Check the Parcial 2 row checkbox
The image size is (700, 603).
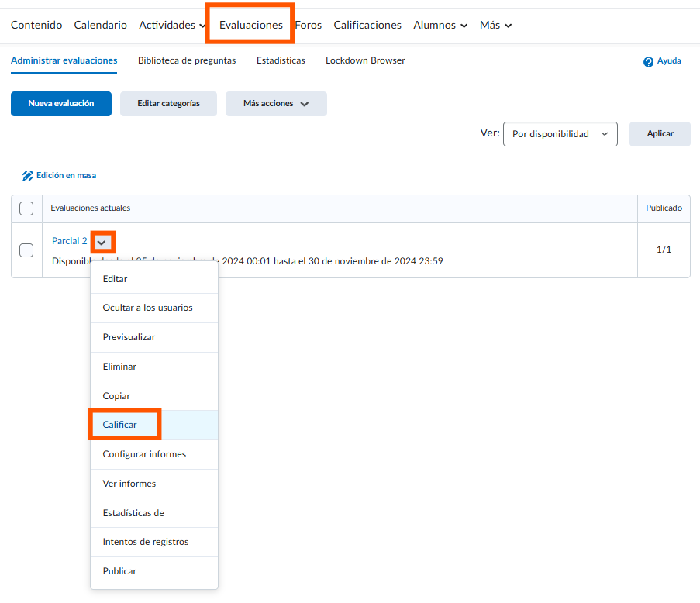[x=26, y=250]
